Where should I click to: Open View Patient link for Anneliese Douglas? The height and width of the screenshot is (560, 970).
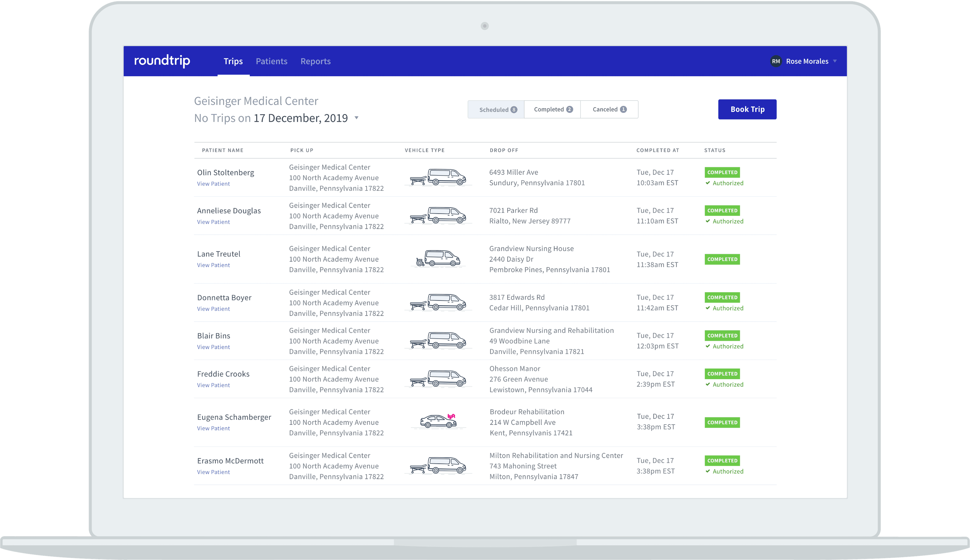coord(213,222)
